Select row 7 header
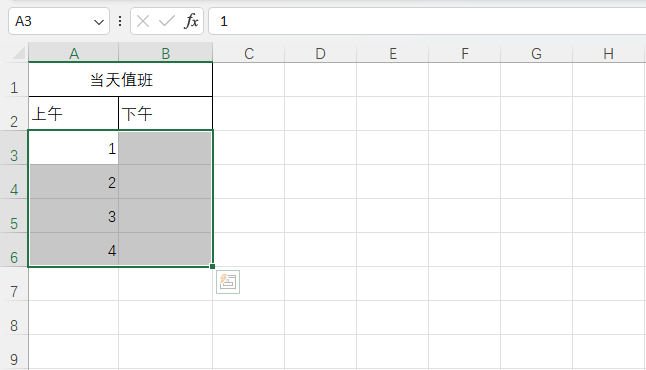This screenshot has height=370, width=646. click(x=14, y=284)
